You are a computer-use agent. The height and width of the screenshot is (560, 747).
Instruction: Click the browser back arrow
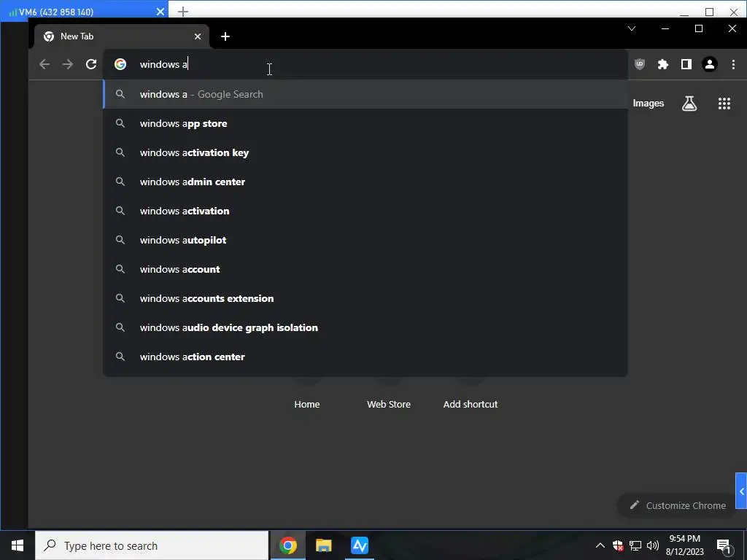pyautogui.click(x=44, y=64)
